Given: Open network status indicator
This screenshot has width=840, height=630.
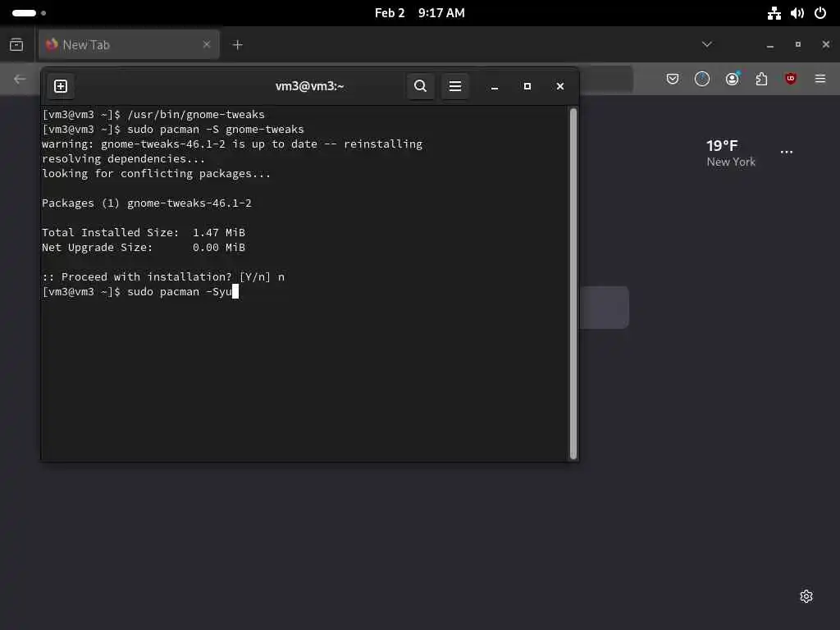Looking at the screenshot, I should pyautogui.click(x=774, y=13).
